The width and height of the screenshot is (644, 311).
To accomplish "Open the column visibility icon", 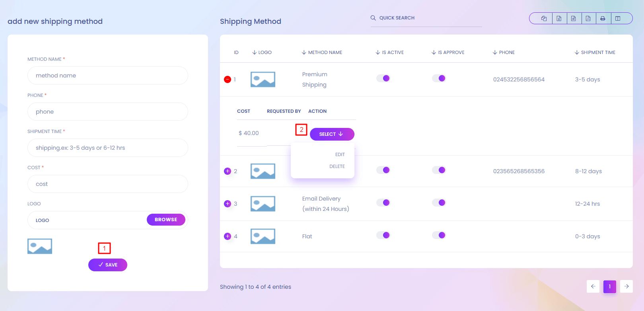I will 618,18.
